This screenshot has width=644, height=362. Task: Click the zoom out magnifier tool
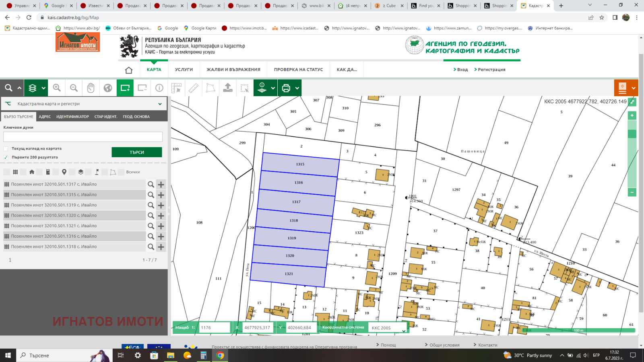tap(74, 88)
